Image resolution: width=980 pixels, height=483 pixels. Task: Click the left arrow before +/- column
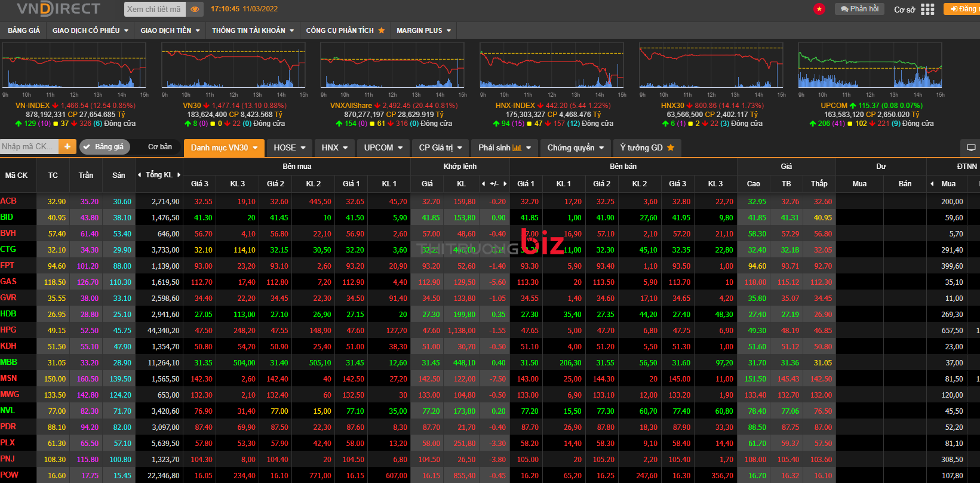click(484, 184)
